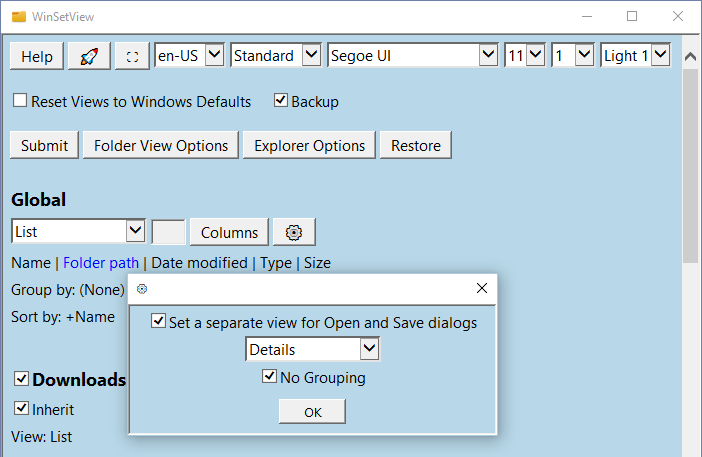The height and width of the screenshot is (457, 702).
Task: Click the Group by: (None) text
Action: pos(68,290)
